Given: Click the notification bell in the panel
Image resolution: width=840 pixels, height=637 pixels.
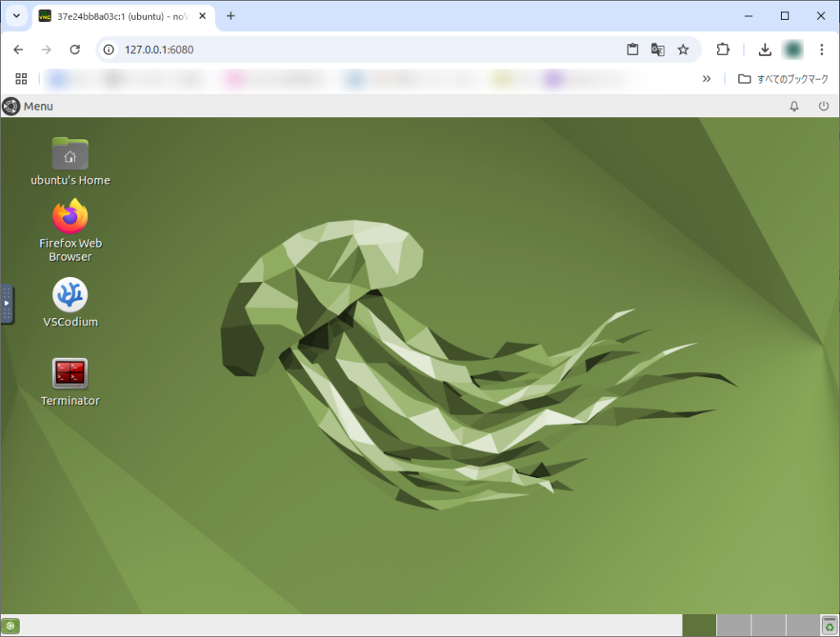Looking at the screenshot, I should (x=794, y=106).
